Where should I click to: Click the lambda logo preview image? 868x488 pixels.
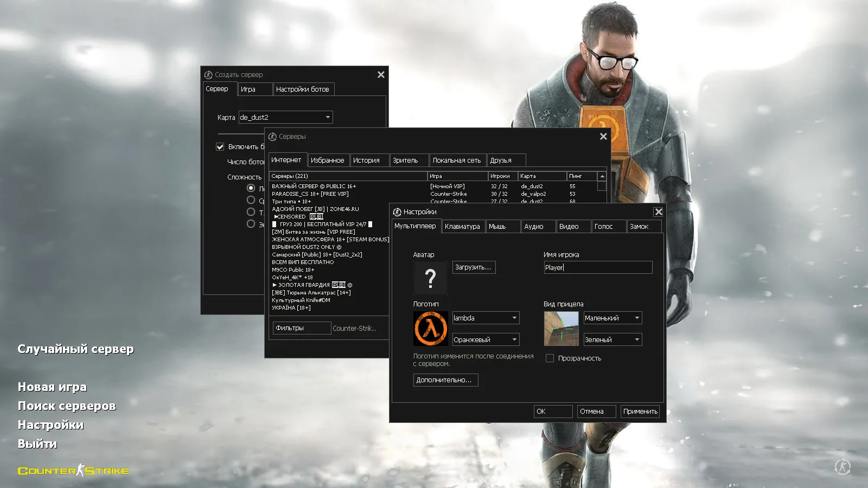(430, 329)
